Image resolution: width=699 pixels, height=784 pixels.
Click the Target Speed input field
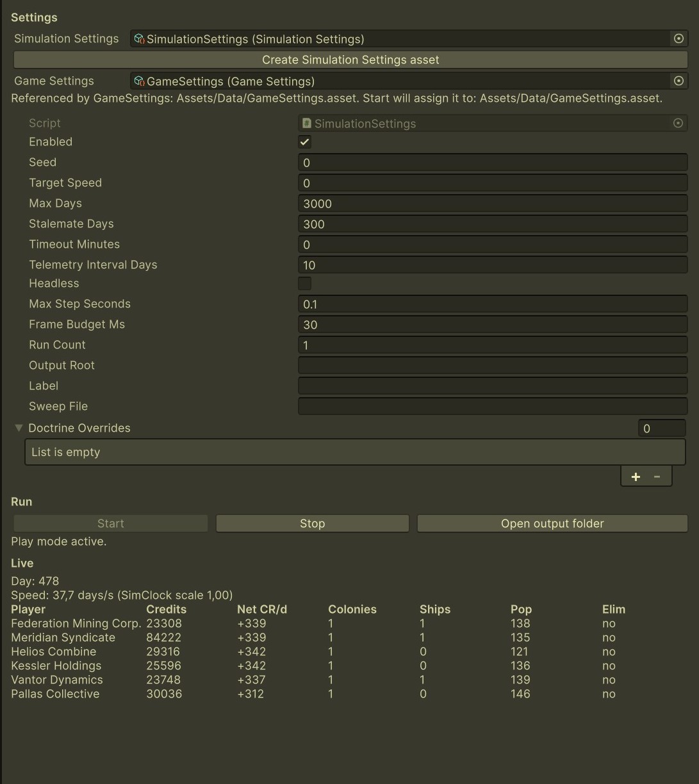point(493,183)
